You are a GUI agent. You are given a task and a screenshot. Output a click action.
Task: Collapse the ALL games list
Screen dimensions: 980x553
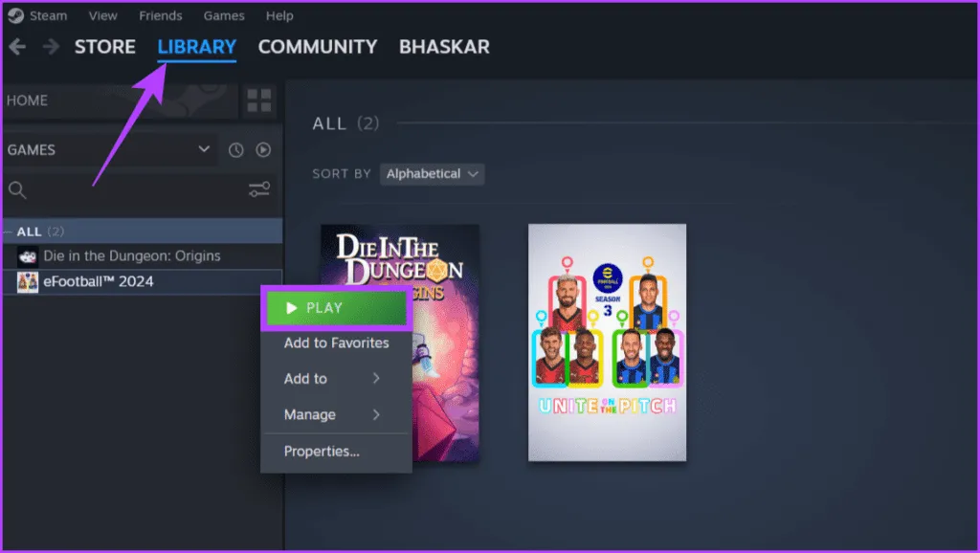click(8, 232)
